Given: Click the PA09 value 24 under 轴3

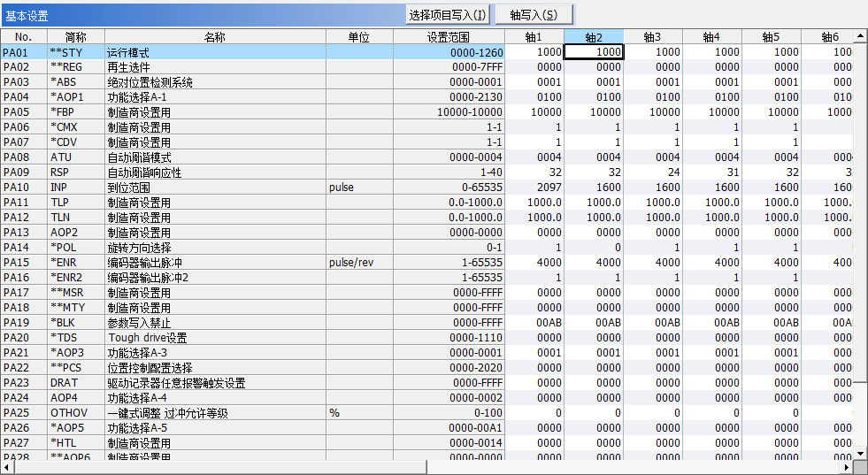Looking at the screenshot, I should (x=653, y=172).
